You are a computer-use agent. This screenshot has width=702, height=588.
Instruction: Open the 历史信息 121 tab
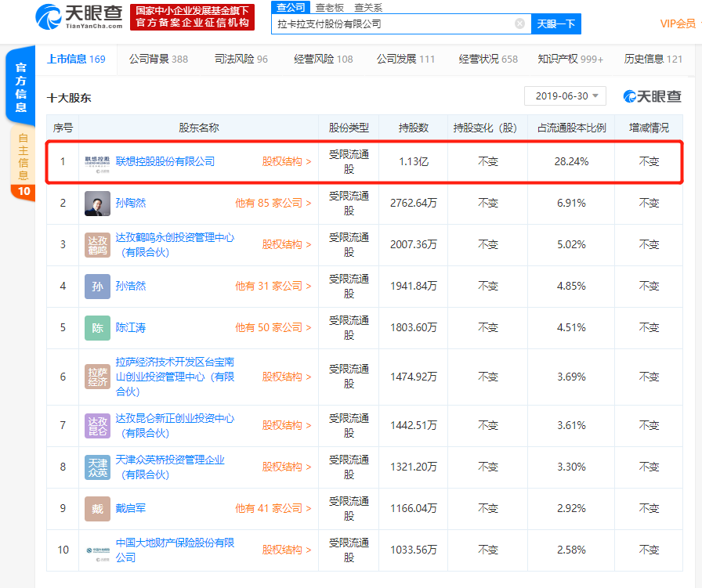tap(653, 59)
